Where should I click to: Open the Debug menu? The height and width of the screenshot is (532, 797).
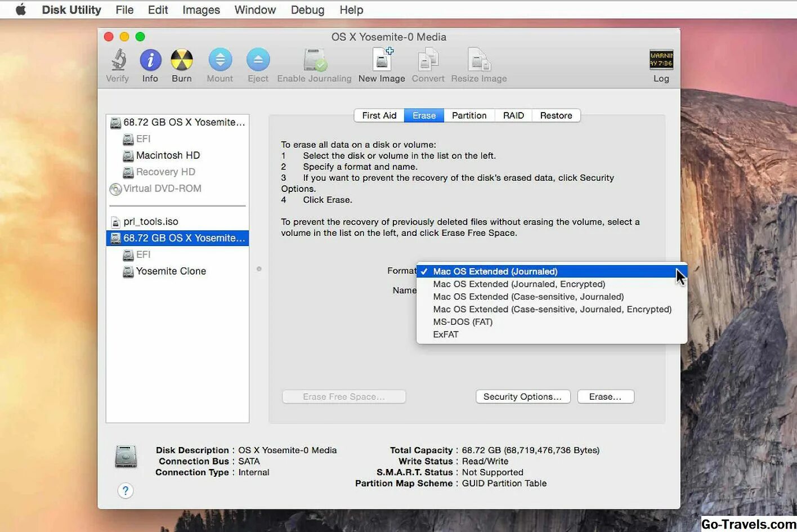[x=307, y=10]
